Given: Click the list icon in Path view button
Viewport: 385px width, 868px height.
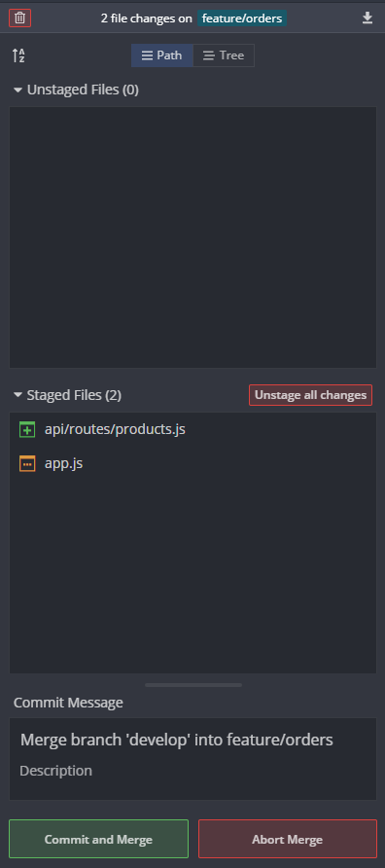Looking at the screenshot, I should pyautogui.click(x=147, y=55).
